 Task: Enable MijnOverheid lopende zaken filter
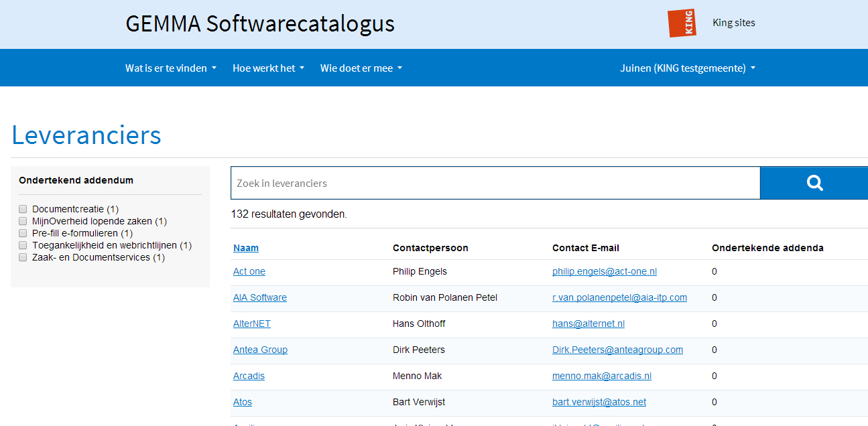pos(23,221)
